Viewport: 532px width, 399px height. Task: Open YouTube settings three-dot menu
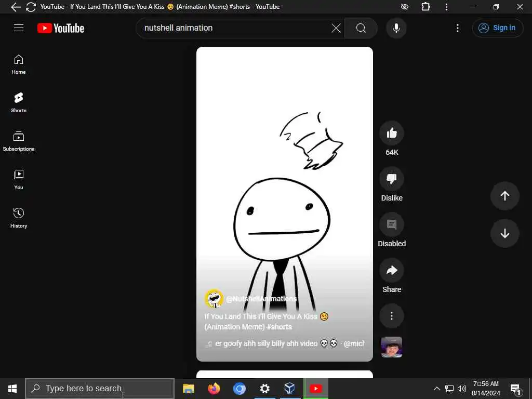pyautogui.click(x=457, y=28)
